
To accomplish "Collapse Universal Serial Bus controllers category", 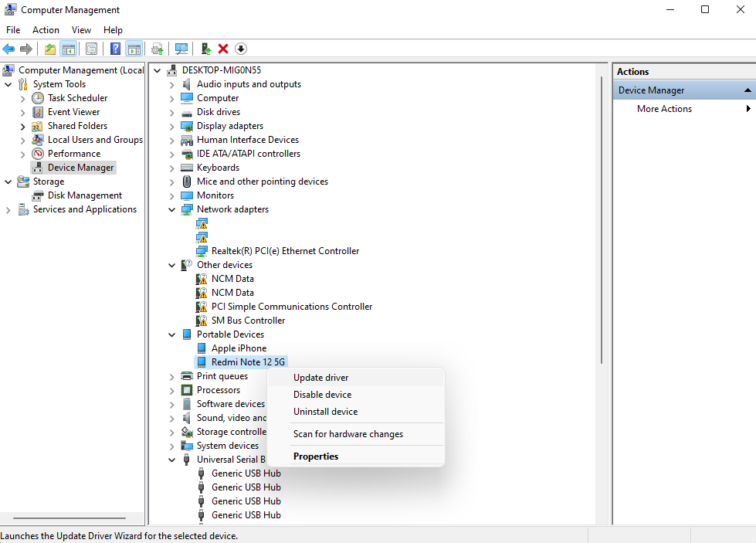I will 172,460.
